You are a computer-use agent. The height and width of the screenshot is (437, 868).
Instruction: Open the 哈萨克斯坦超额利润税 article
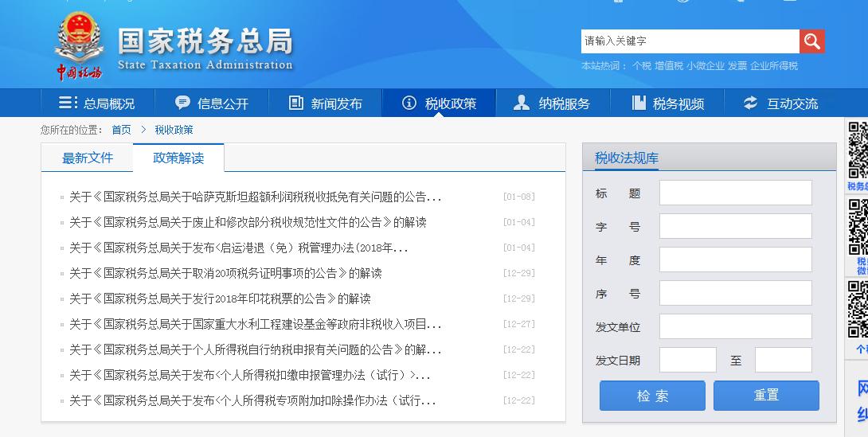point(255,197)
